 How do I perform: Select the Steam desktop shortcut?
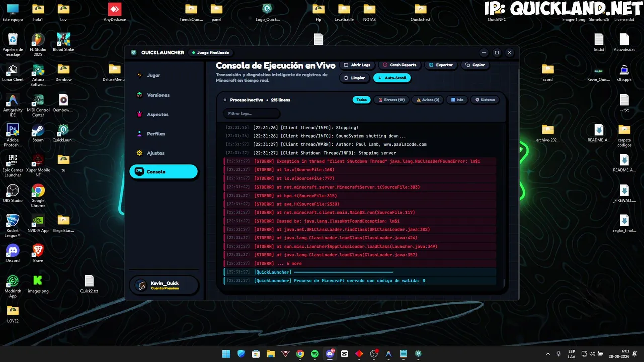click(x=38, y=133)
